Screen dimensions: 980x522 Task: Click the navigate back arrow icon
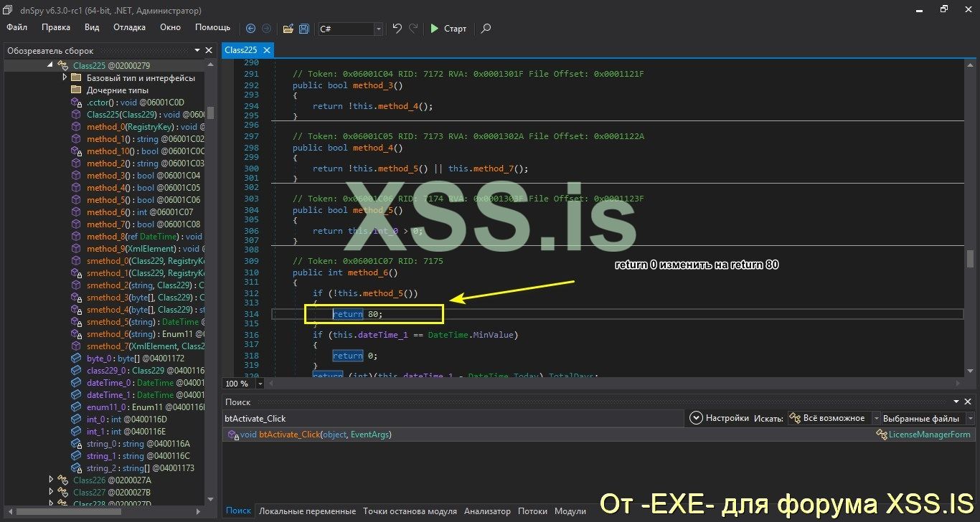[250, 29]
